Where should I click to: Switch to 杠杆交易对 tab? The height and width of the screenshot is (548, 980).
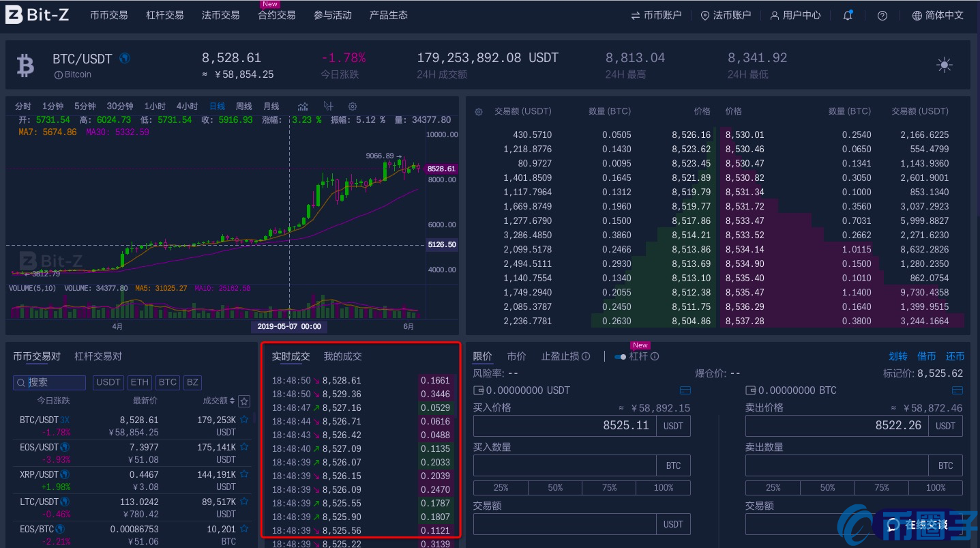click(98, 356)
